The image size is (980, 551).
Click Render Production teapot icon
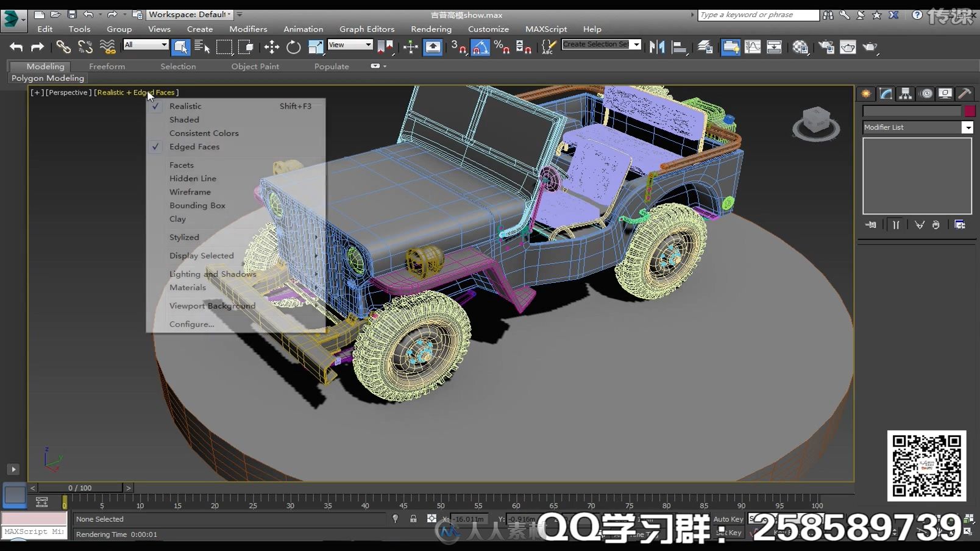tap(870, 47)
